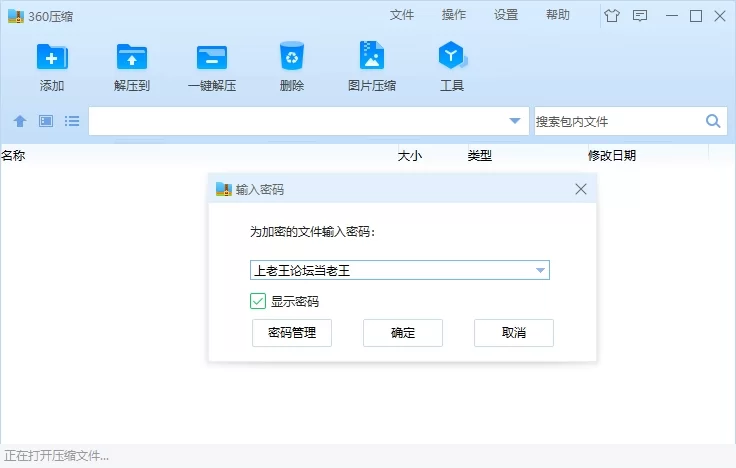Expand the password field dropdown arrow
This screenshot has height=468, width=736.
(540, 270)
